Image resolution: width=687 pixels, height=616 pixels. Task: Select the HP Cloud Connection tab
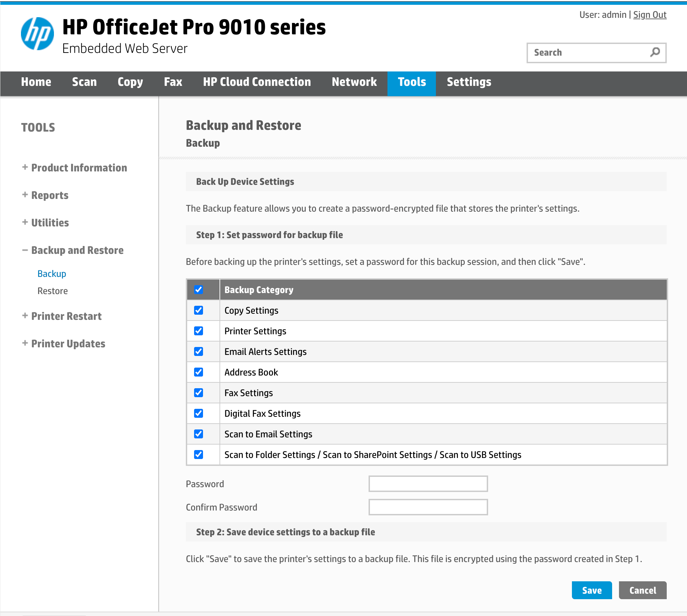[257, 82]
